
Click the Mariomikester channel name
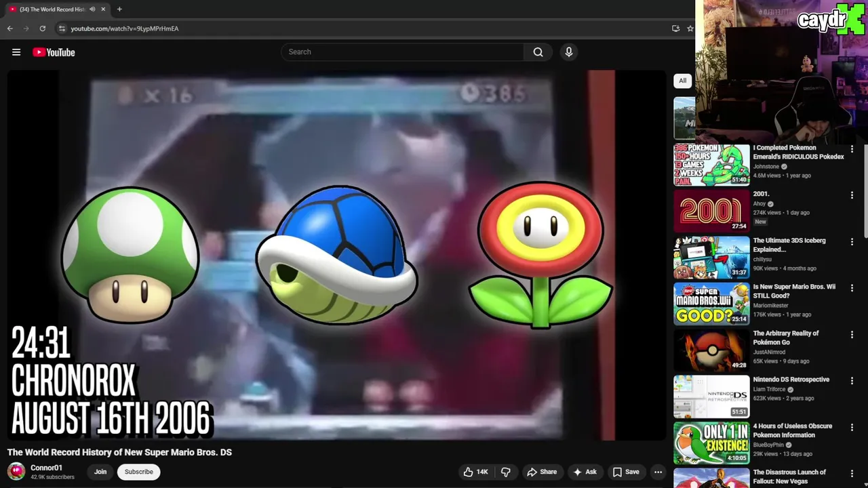(770, 306)
